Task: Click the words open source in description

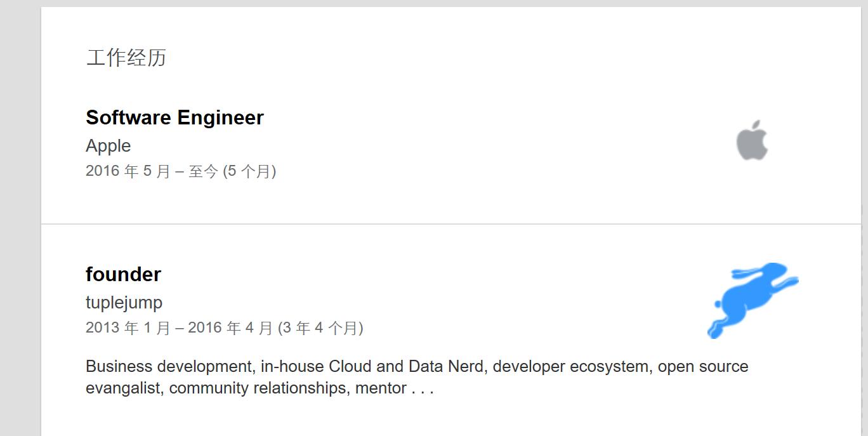Action: tap(703, 367)
